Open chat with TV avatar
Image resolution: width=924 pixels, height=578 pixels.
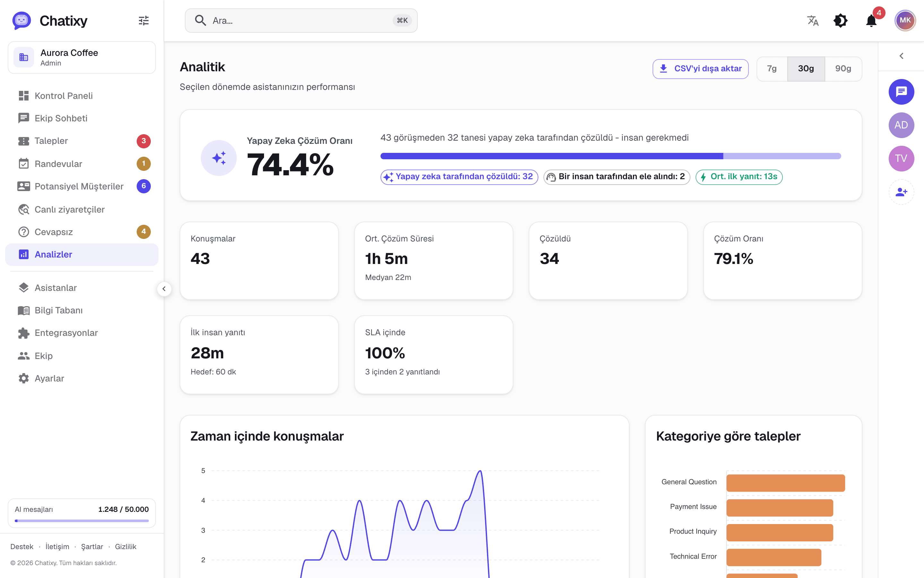(901, 158)
